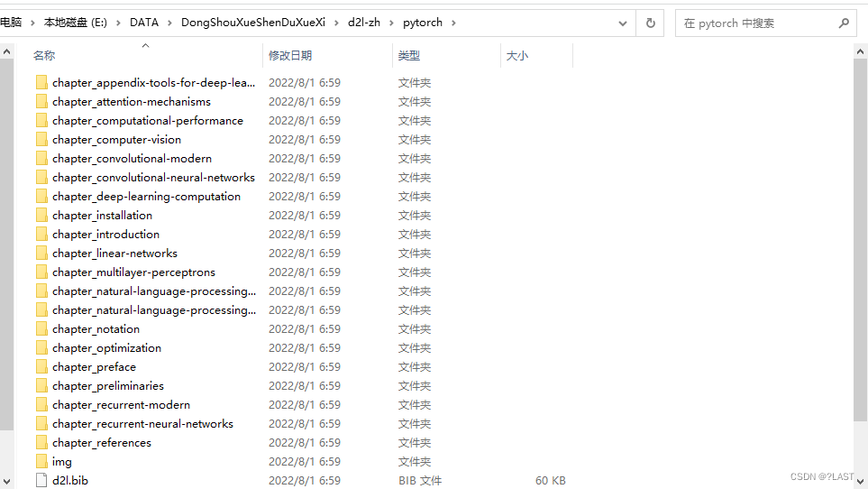868x489 pixels.
Task: Click the 60 KB size value
Action: tap(550, 480)
